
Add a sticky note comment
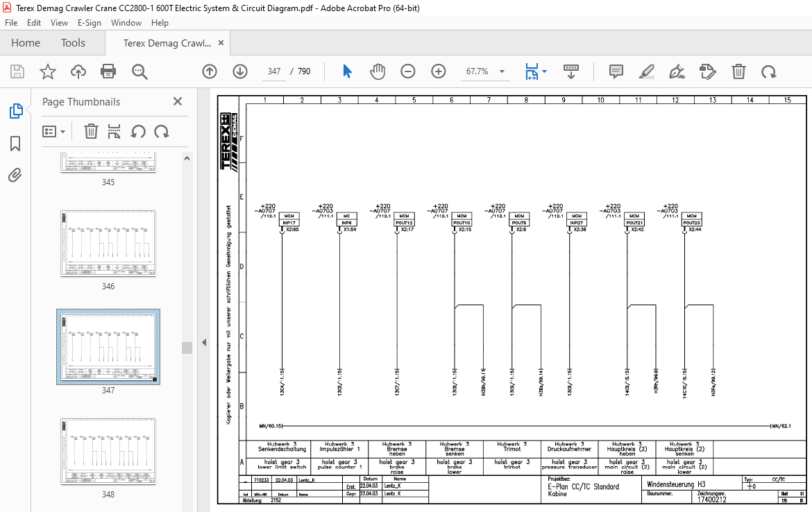[616, 71]
